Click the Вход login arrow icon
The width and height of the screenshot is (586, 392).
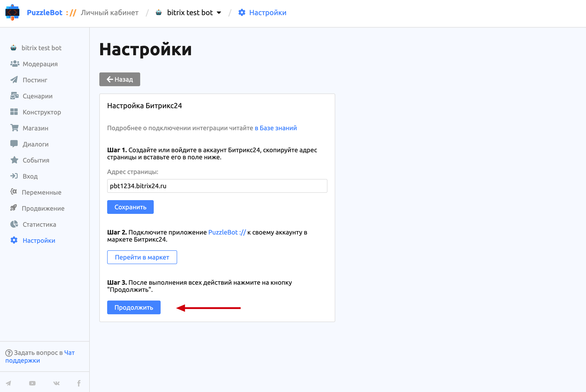[x=14, y=176]
